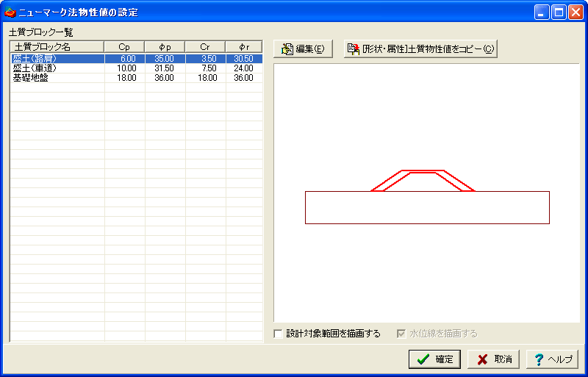Click the Cr column header
This screenshot has width=588, height=377.
205,47
